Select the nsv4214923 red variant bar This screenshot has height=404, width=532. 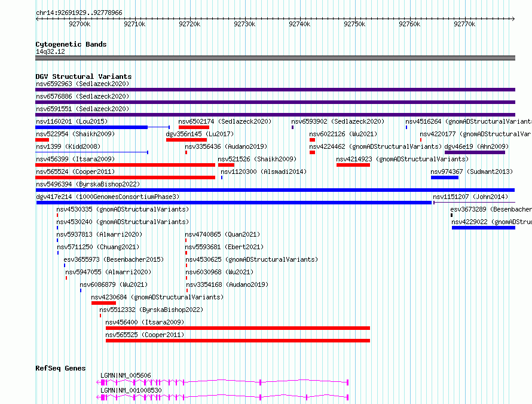tap(353, 165)
